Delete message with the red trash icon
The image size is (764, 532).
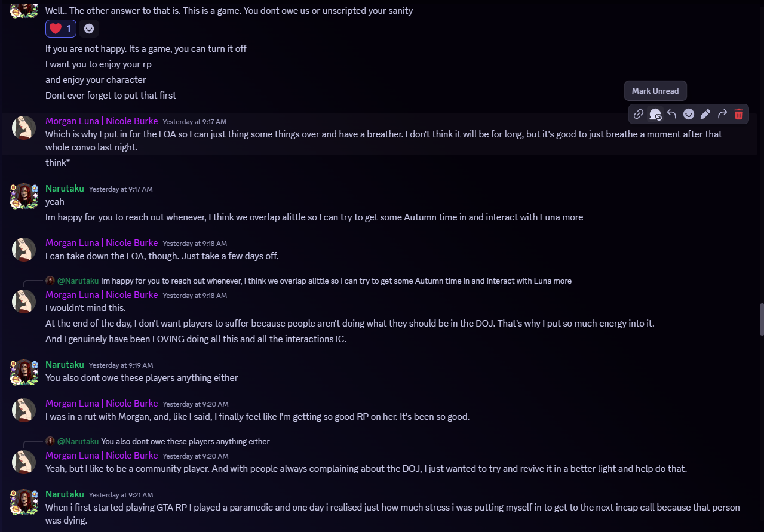point(739,114)
